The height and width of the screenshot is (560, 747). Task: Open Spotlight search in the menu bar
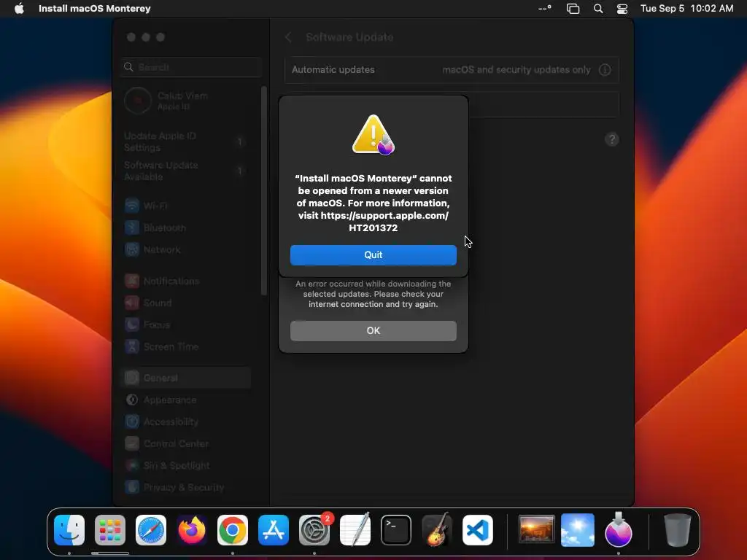598,9
